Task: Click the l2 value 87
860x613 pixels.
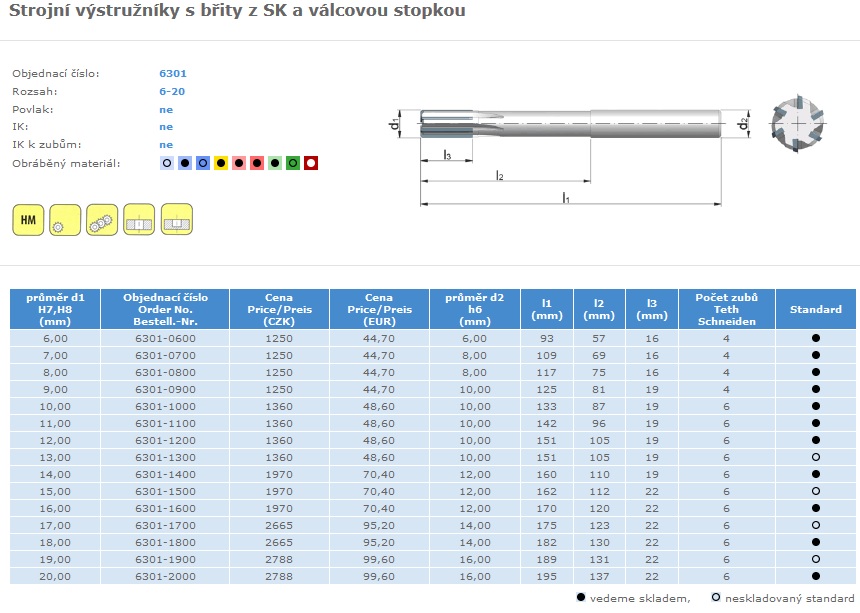Action: 599,406
